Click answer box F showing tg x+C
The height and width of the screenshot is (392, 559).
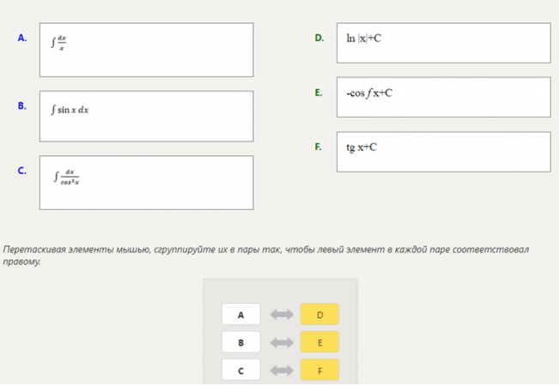(444, 152)
